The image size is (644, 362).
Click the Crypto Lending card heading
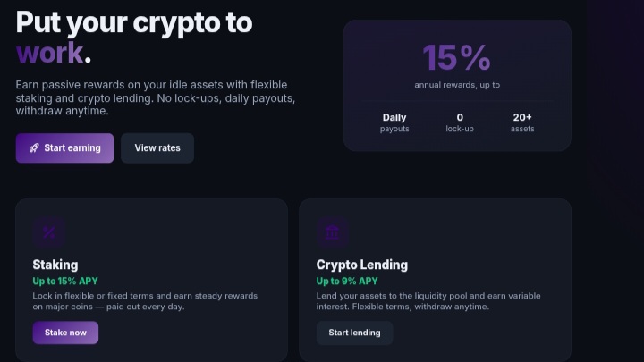(362, 265)
